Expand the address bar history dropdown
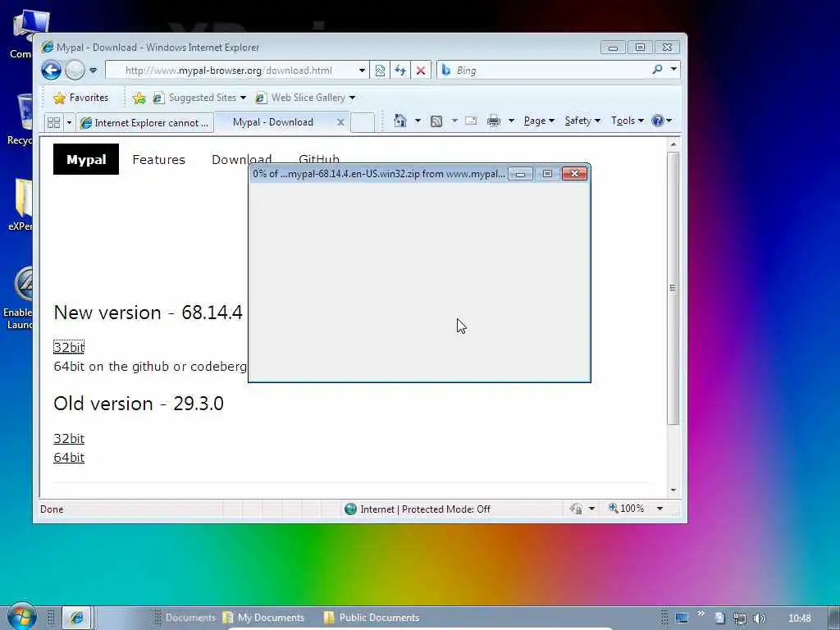840x630 pixels. 362,71
